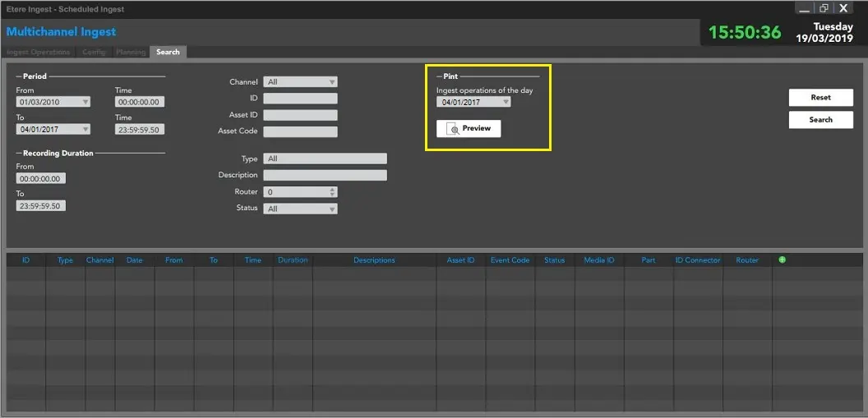Open the Planning tab
This screenshot has width=868, height=418.
(131, 52)
